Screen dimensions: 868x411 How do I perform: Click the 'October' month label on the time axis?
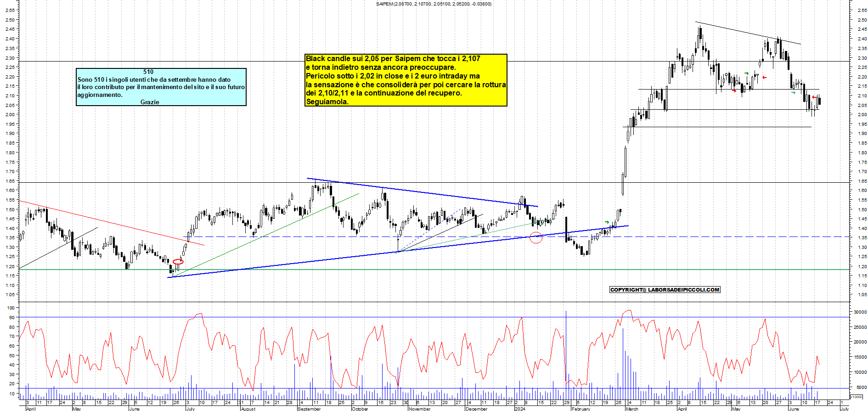coord(360,409)
